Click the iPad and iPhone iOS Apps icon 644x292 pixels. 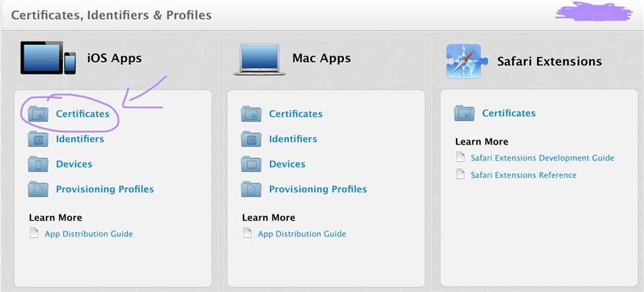[x=48, y=57]
